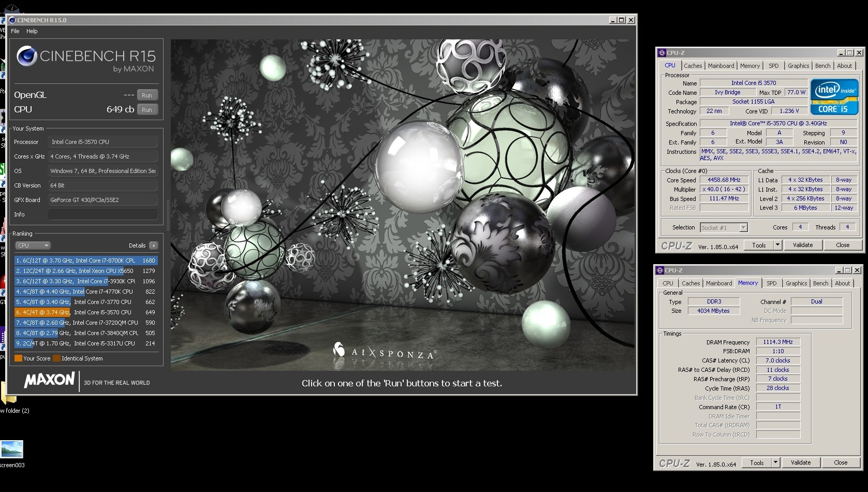
Task: Select ranking row Core i7-3770
Action: pyautogui.click(x=86, y=302)
